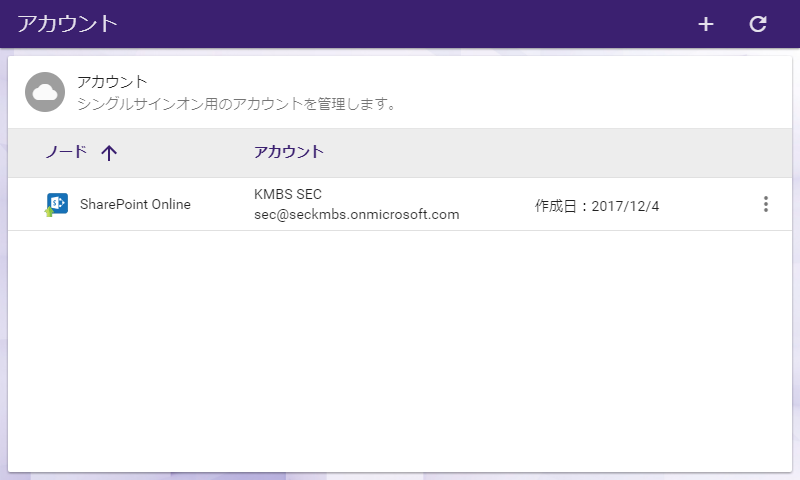
Task: Click the gray cloud account icon
Action: (44, 92)
